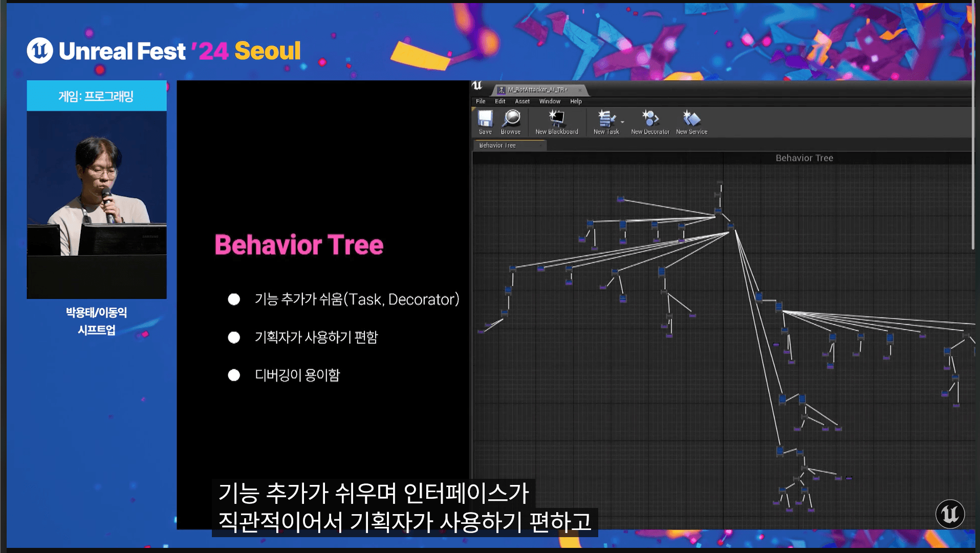Open the Window menu
Image resolution: width=980 pixels, height=553 pixels.
549,101
